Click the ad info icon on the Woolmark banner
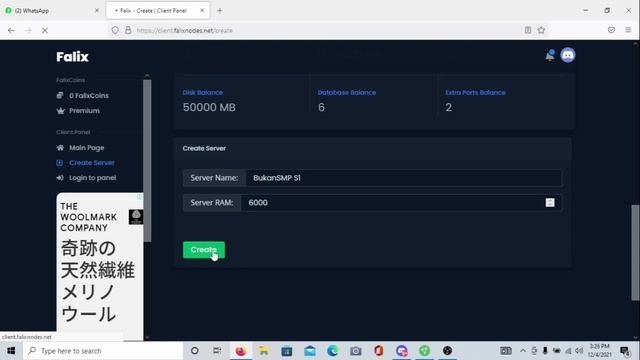 point(140,197)
